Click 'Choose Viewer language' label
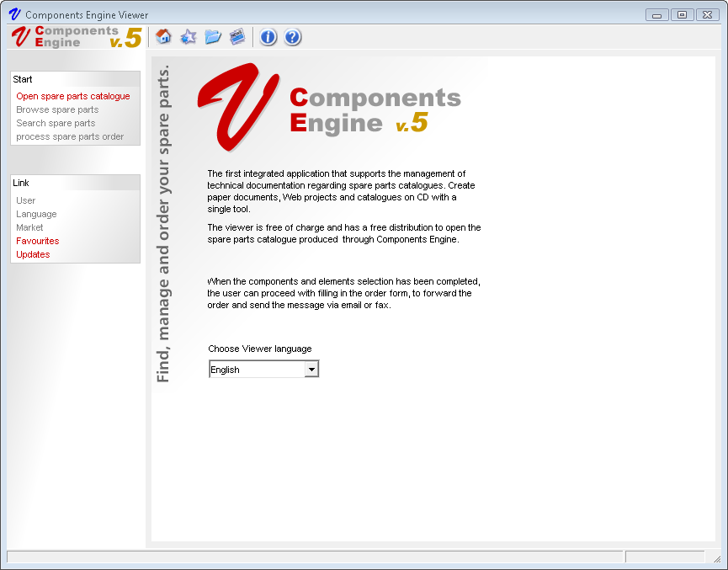This screenshot has width=728, height=570. (259, 349)
